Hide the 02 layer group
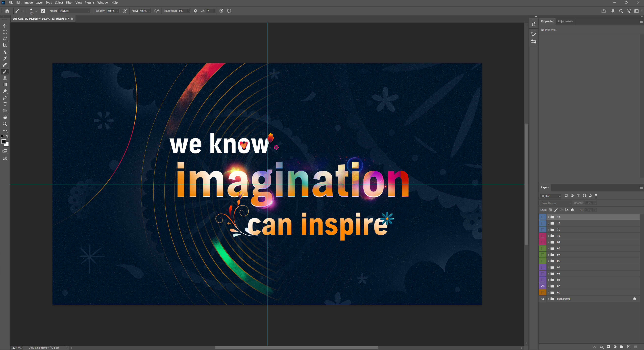The width and height of the screenshot is (644, 350). [x=543, y=286]
